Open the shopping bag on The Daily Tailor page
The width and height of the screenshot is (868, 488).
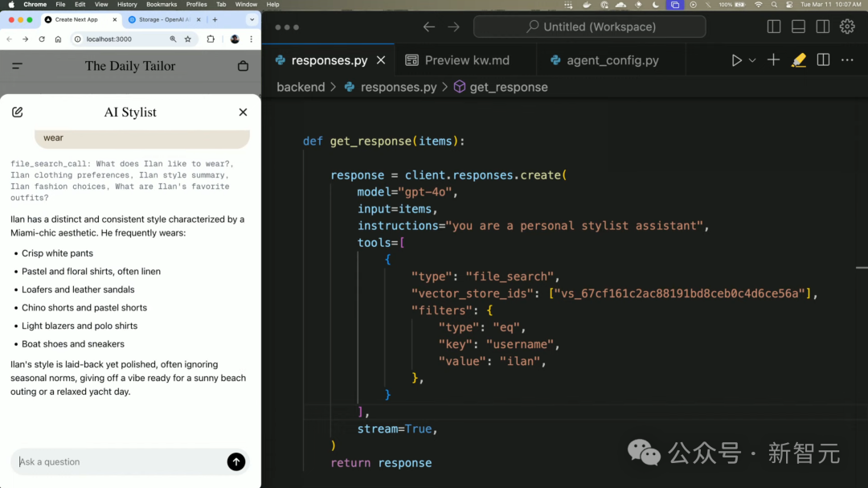[243, 66]
